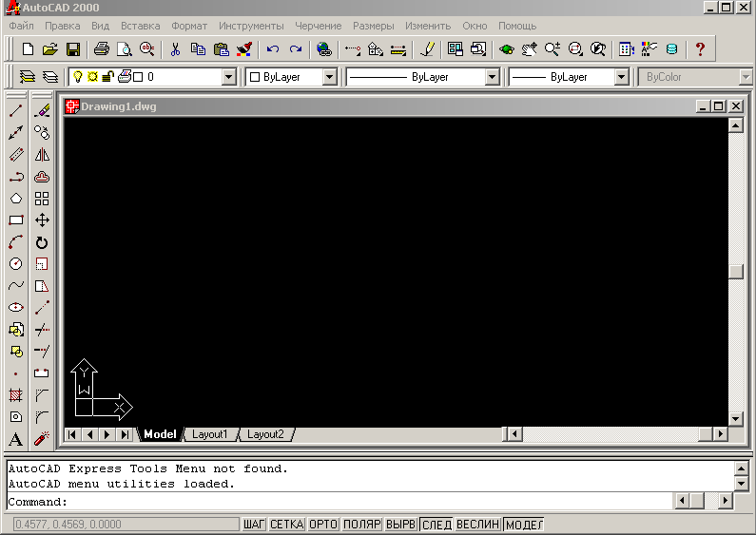Select the Match Properties brush icon
The height and width of the screenshot is (535, 756).
point(244,49)
